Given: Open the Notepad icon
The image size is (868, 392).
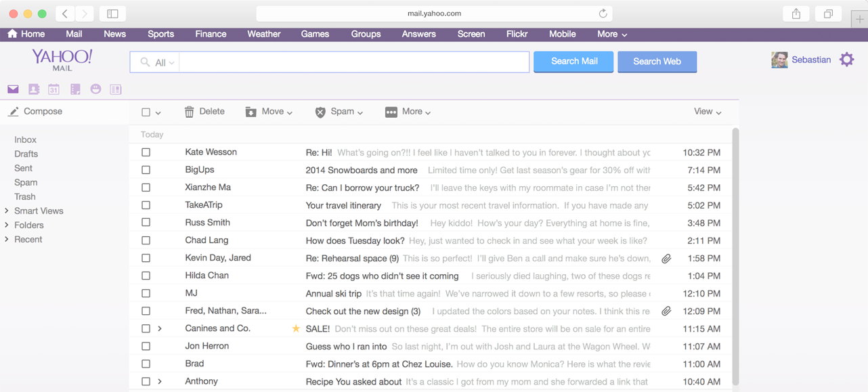Looking at the screenshot, I should pos(75,89).
